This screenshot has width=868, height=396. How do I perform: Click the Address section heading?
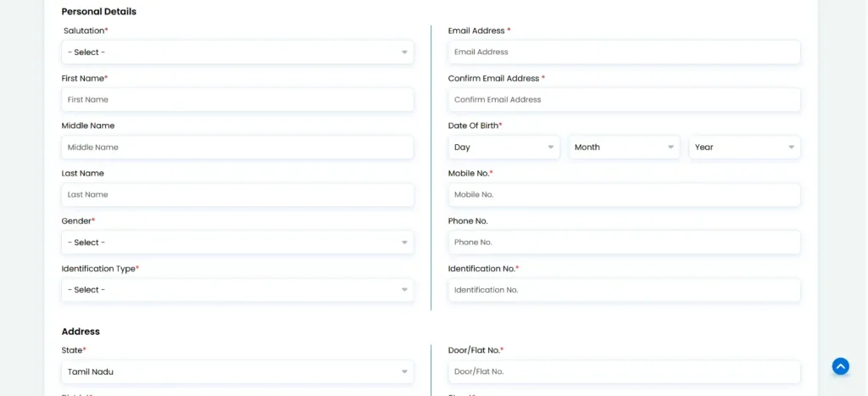81,332
